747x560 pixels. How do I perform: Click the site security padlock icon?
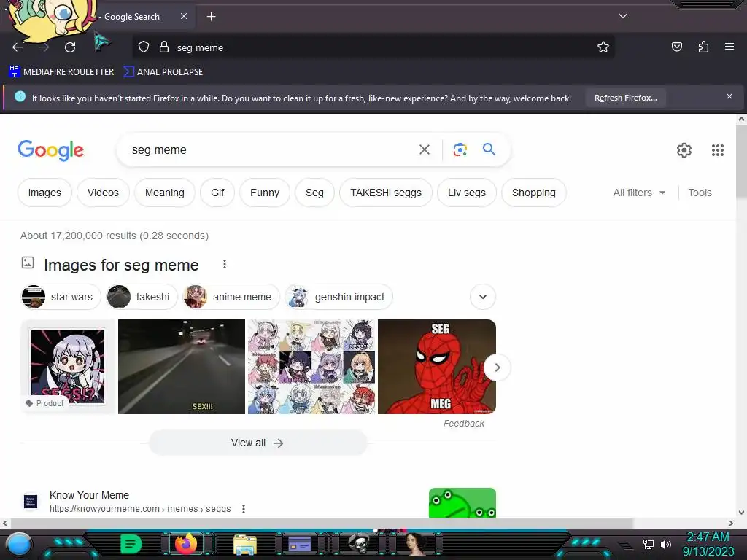click(164, 47)
